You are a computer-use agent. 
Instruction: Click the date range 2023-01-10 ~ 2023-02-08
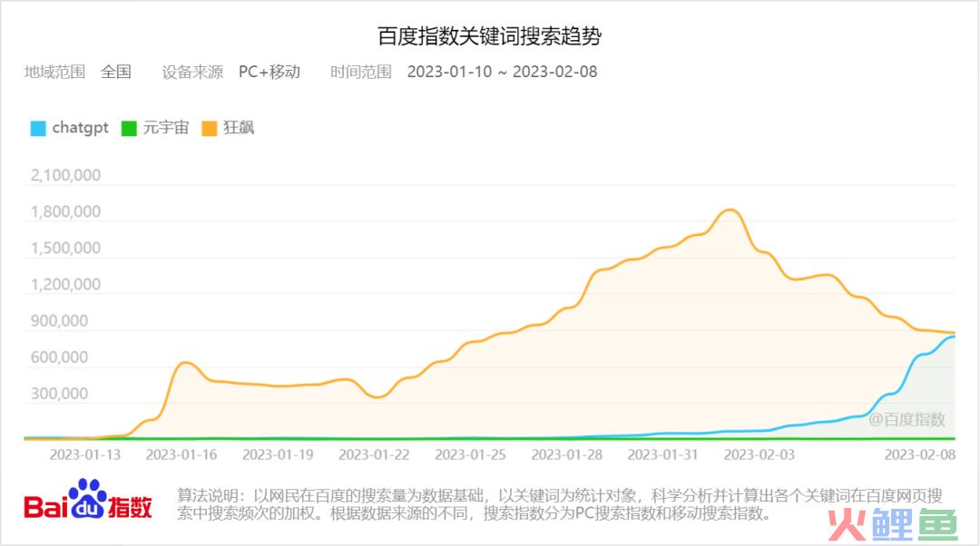pos(503,72)
